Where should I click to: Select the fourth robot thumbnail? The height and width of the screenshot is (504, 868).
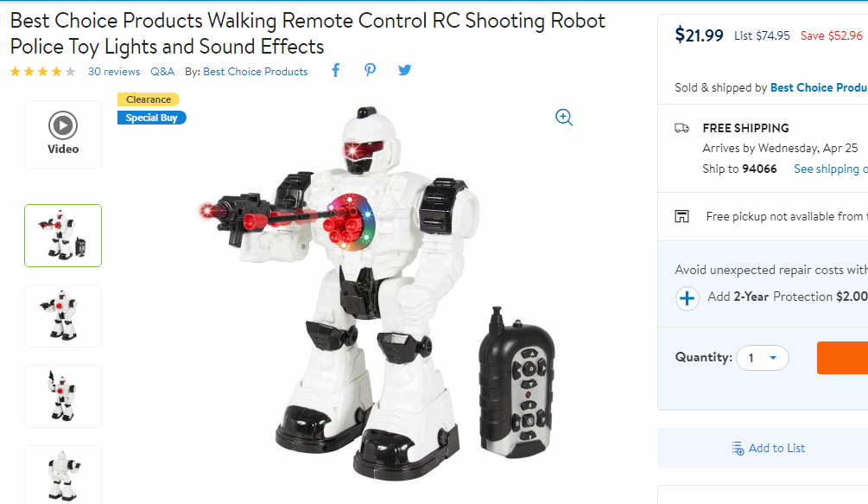[63, 475]
